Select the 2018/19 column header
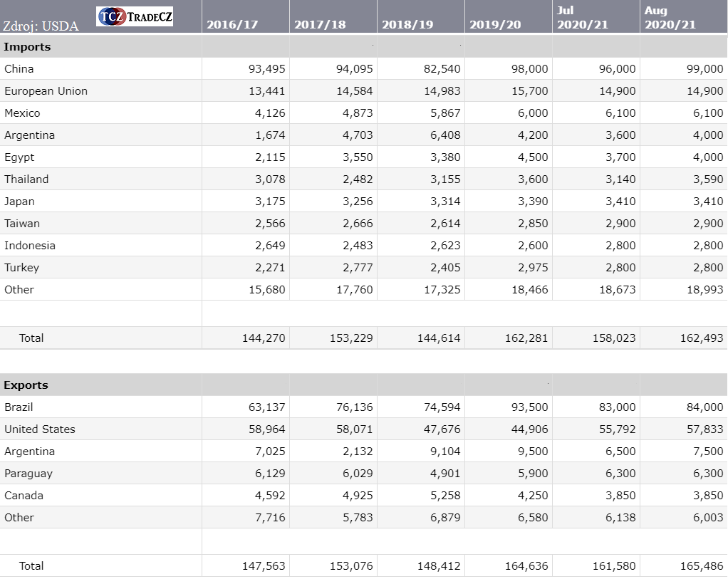This screenshot has width=728, height=584. point(407,24)
